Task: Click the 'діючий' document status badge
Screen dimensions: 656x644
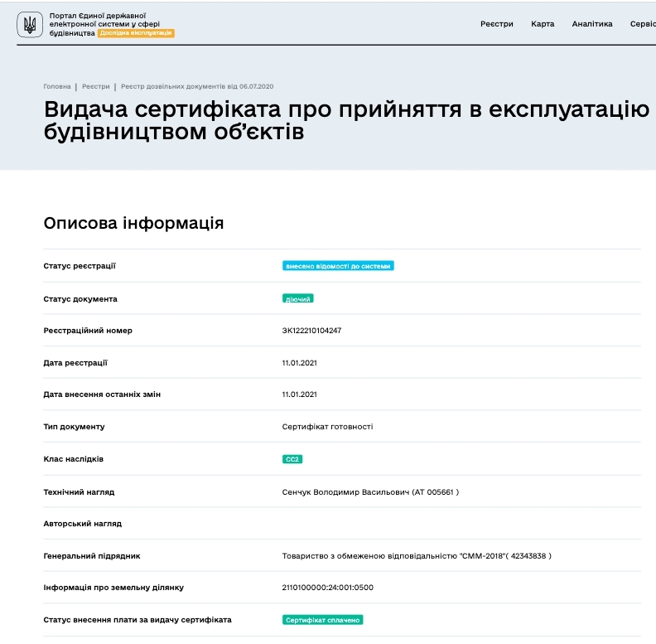Action: click(x=298, y=298)
